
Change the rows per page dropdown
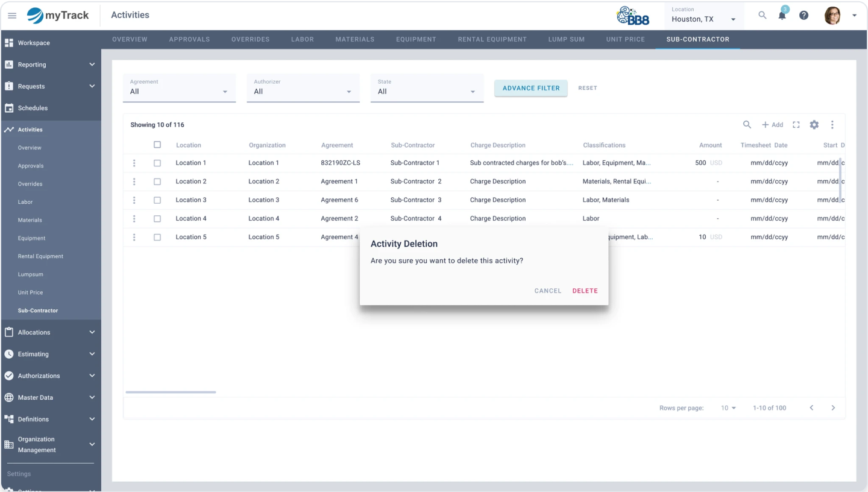point(728,408)
